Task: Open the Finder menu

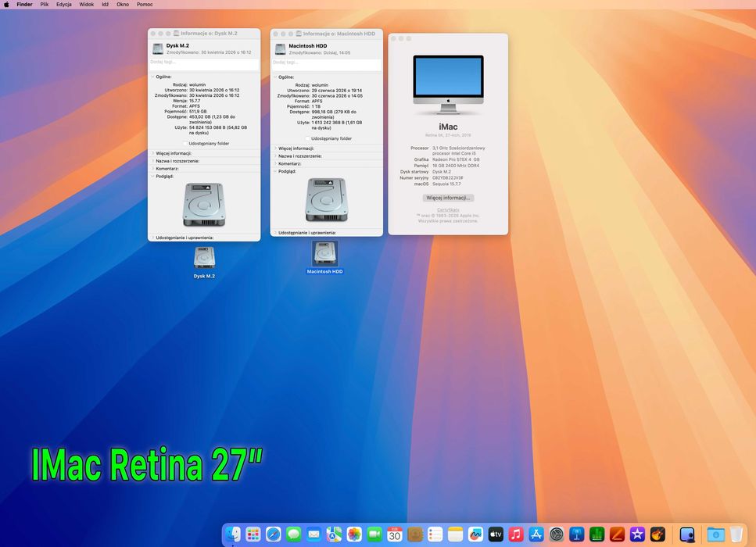Action: click(x=24, y=5)
